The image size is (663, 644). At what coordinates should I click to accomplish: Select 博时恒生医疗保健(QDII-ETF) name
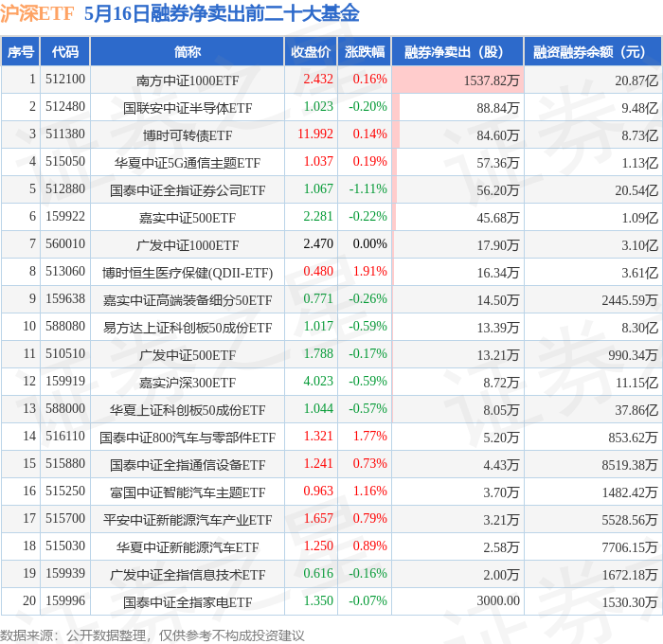pos(188,273)
